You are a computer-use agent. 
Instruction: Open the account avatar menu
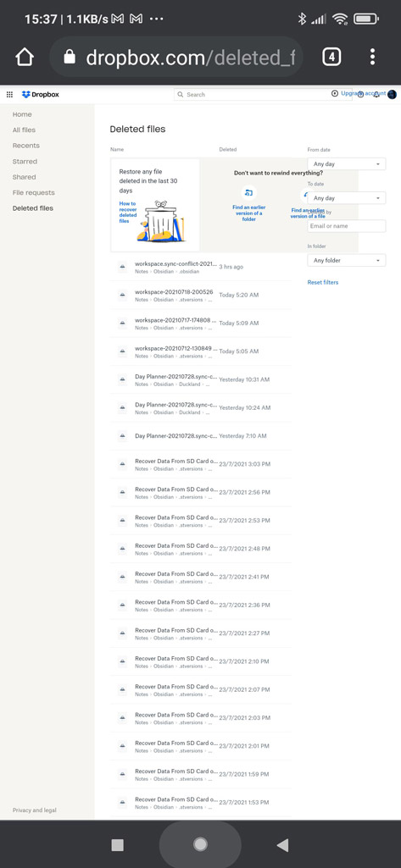[x=393, y=95]
